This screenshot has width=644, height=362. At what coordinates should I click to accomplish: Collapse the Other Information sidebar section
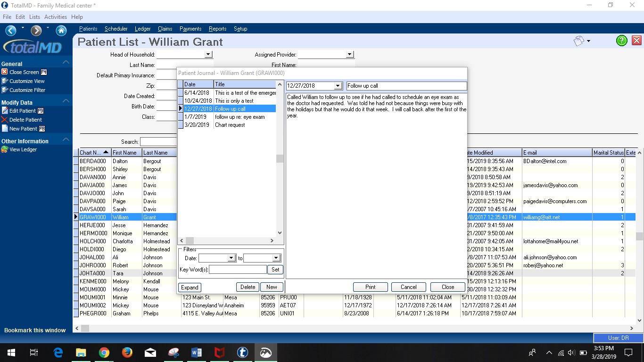point(66,140)
